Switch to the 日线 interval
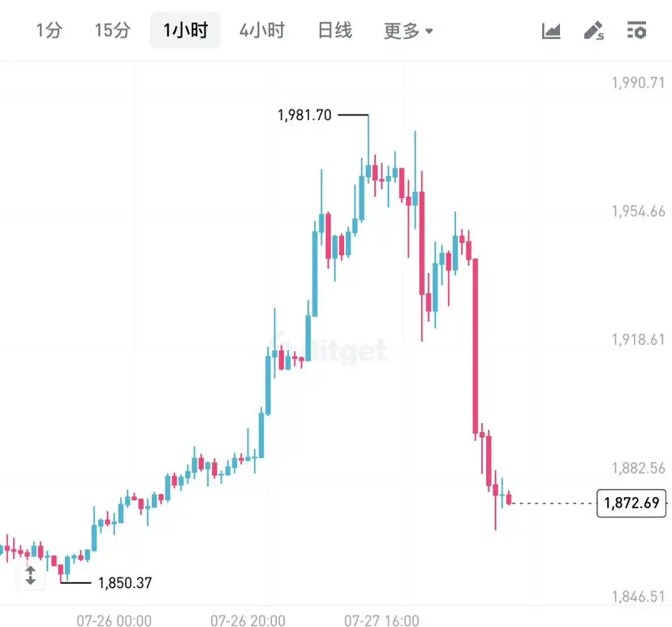This screenshot has width=672, height=627. [334, 30]
